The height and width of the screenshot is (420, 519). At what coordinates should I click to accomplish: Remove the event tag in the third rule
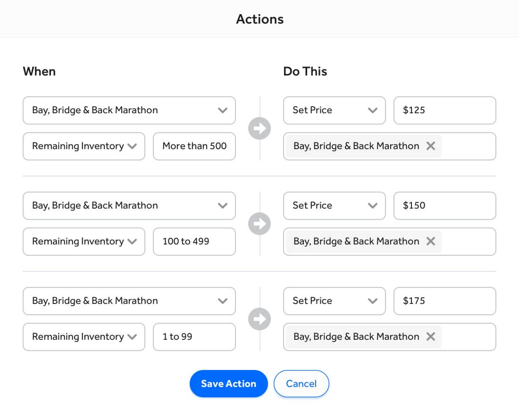pos(430,337)
